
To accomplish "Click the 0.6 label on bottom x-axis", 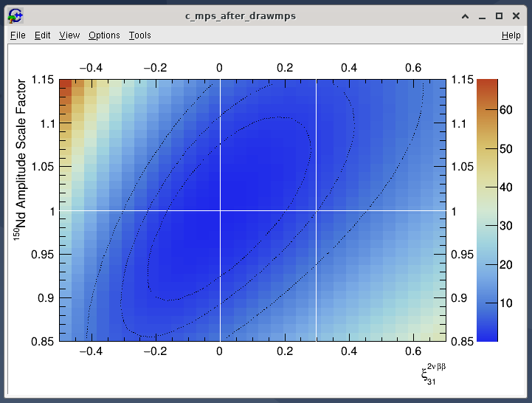I will pyautogui.click(x=413, y=351).
